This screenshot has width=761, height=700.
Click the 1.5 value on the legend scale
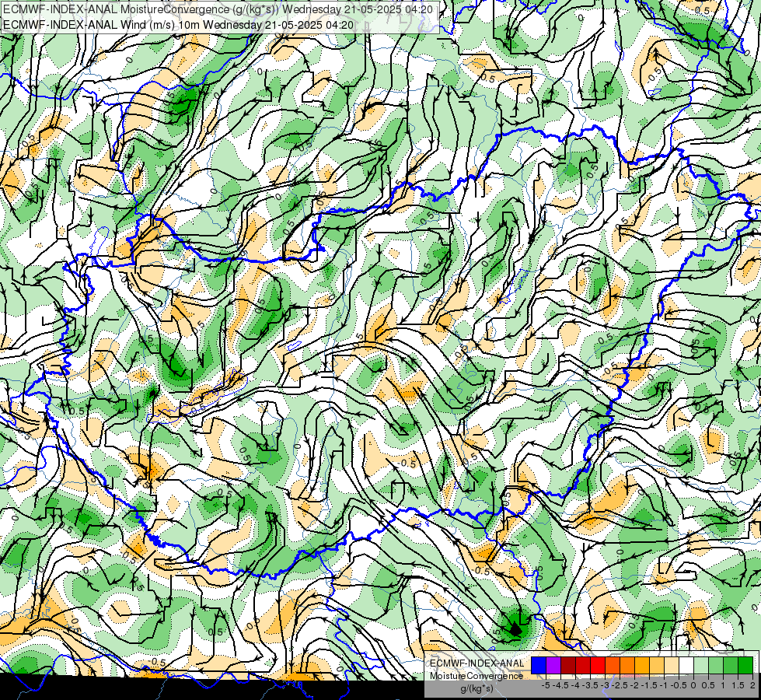tap(738, 685)
